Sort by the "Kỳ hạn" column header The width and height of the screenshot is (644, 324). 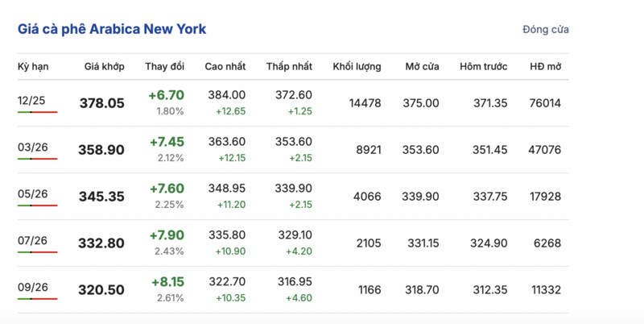tap(34, 66)
